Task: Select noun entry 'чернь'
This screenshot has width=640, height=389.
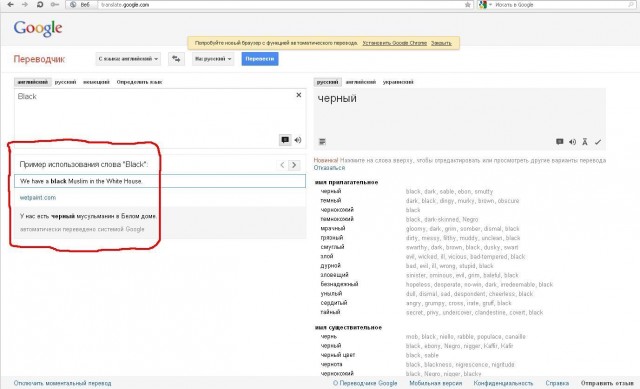Action: click(329, 337)
